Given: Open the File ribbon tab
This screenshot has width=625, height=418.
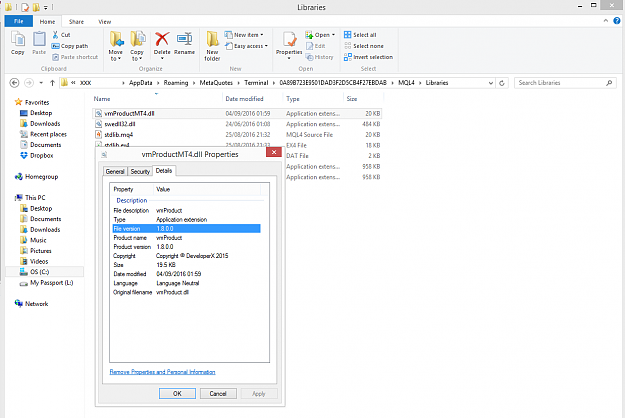Looking at the screenshot, I should coord(18,22).
